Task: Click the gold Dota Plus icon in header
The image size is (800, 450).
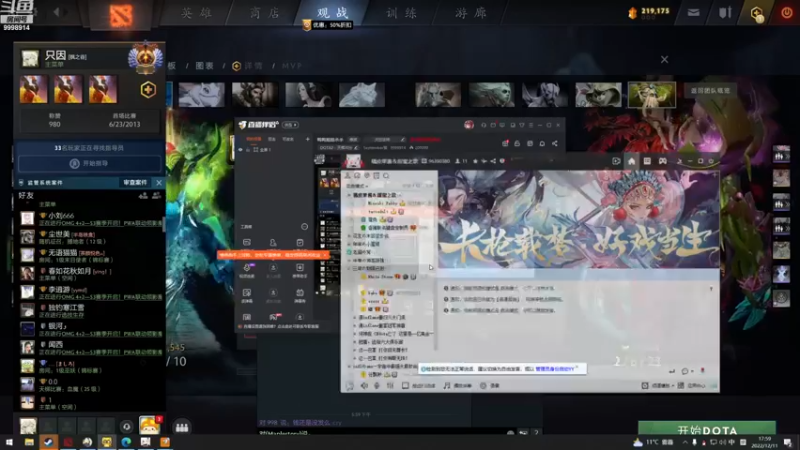Action: (x=757, y=13)
